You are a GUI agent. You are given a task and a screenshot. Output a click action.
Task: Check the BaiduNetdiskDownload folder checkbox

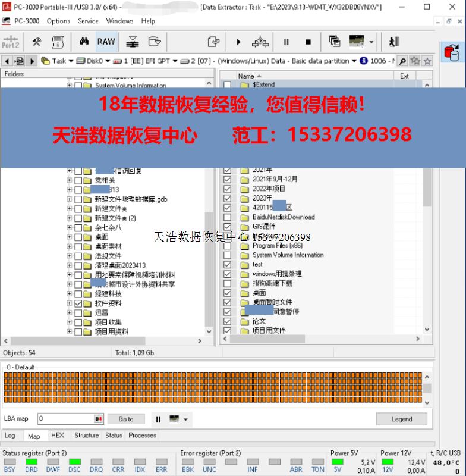click(x=227, y=217)
